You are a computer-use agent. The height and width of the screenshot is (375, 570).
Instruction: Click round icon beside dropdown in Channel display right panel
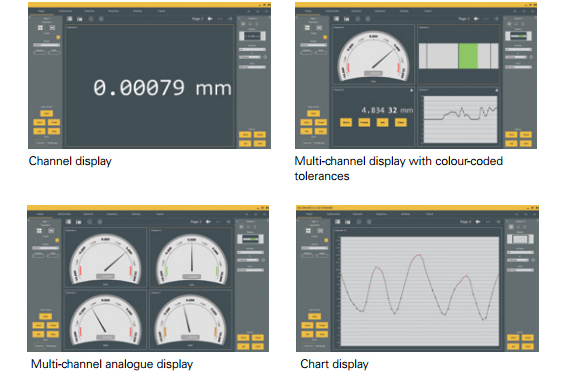click(x=265, y=57)
